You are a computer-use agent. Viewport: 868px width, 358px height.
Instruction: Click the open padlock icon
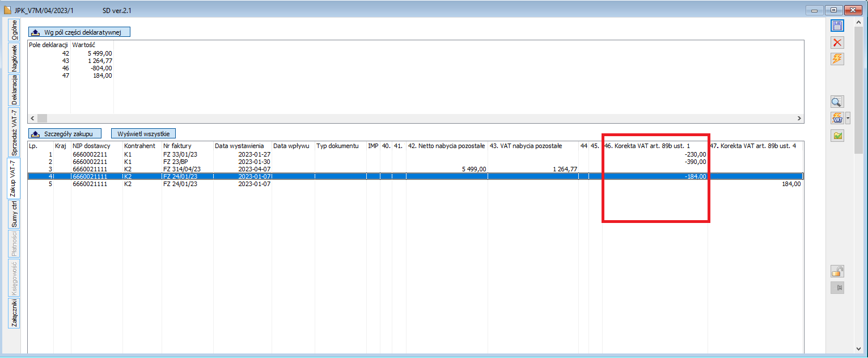[837, 271]
